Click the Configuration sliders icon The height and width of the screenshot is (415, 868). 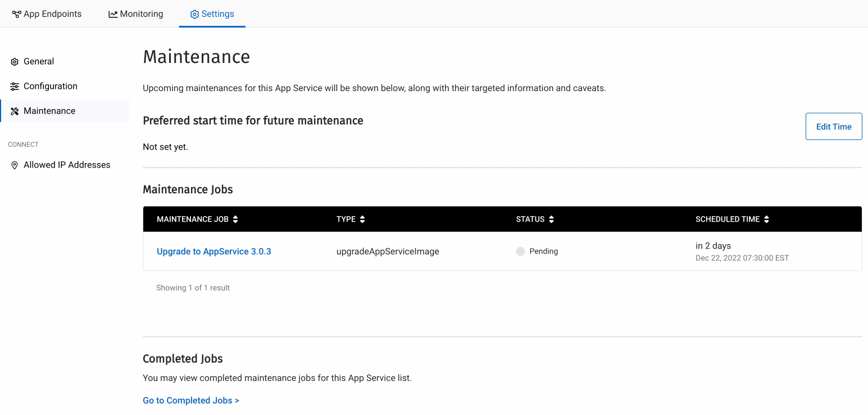click(15, 87)
